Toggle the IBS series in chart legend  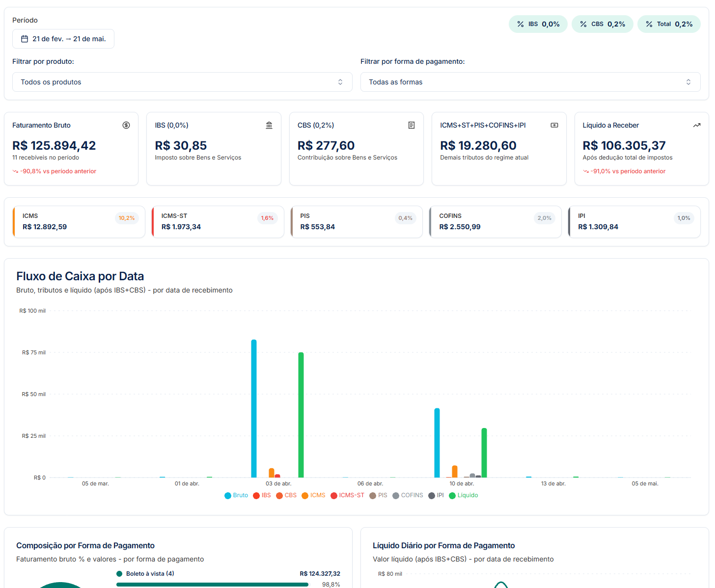coord(262,495)
